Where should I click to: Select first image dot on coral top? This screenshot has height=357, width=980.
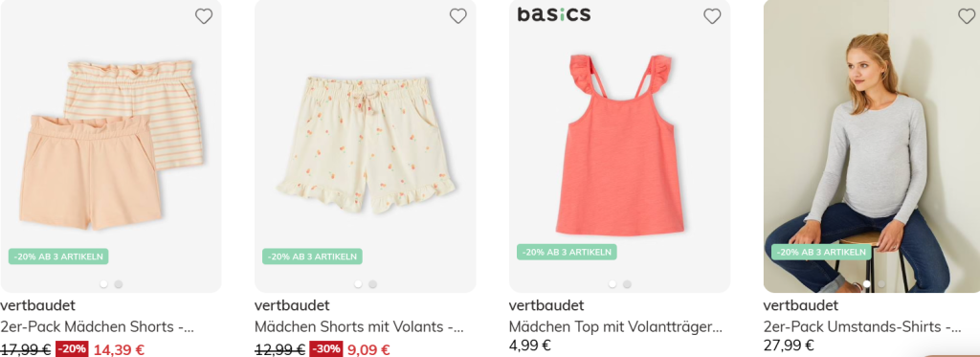coord(612,284)
